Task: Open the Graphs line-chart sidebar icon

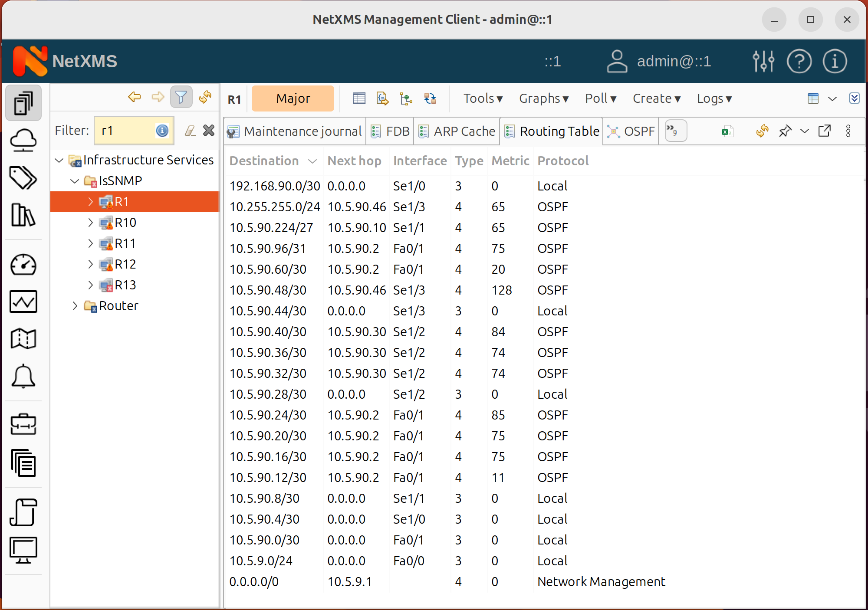Action: point(23,302)
